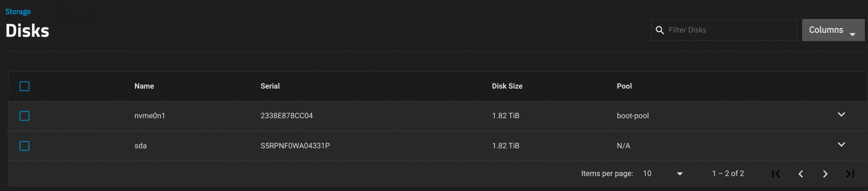
Task: Tick the select-all disks checkbox
Action: [24, 86]
